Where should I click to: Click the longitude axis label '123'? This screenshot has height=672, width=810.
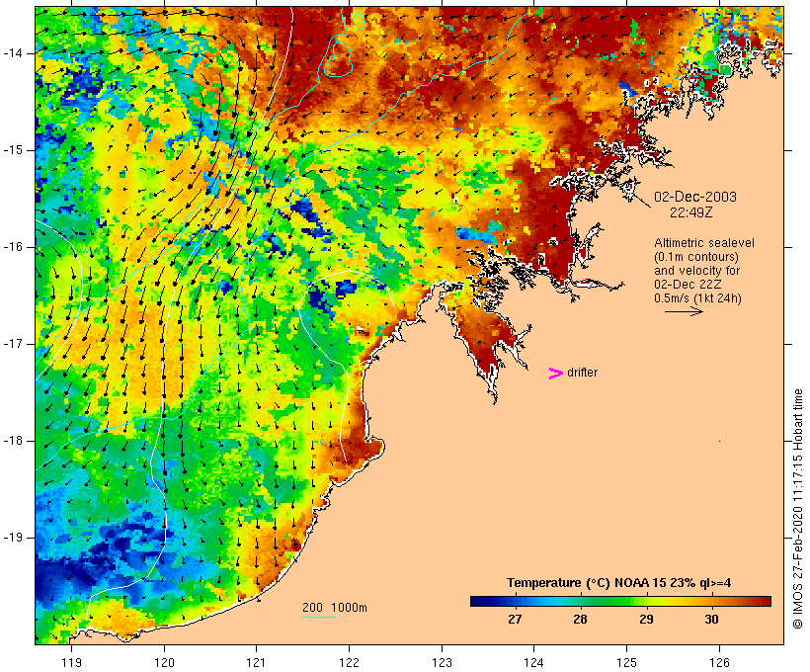click(x=442, y=662)
